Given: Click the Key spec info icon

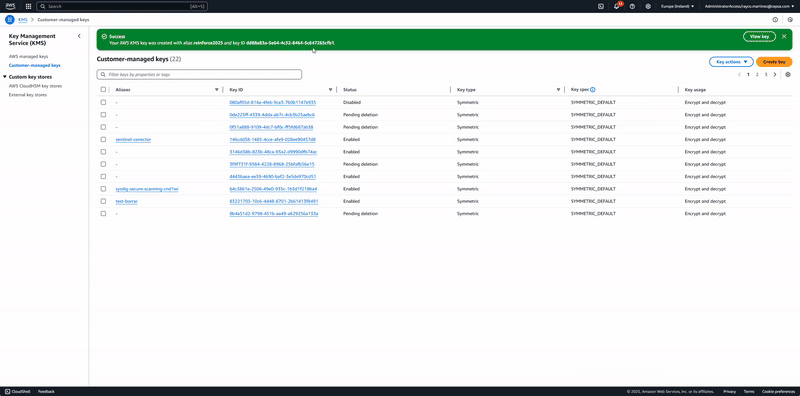Looking at the screenshot, I should (x=593, y=89).
